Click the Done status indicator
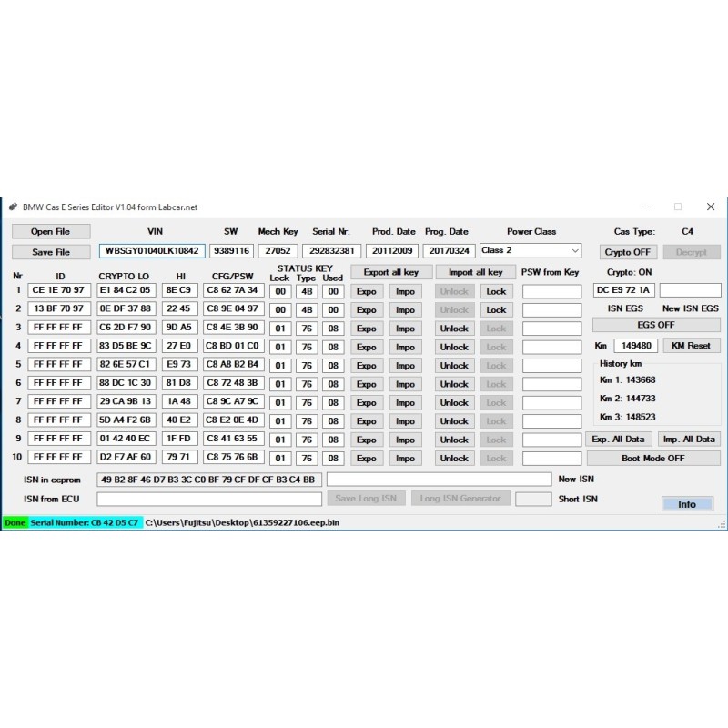Viewport: 728px width, 728px height. (x=15, y=522)
